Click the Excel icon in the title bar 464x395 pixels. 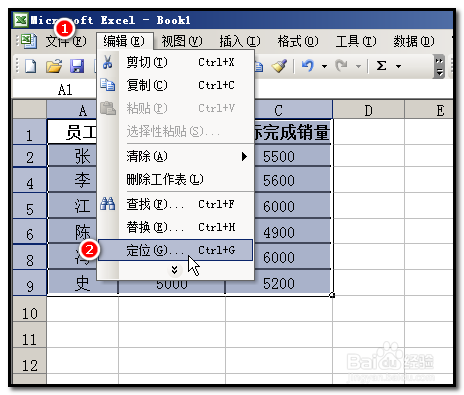tap(21, 20)
